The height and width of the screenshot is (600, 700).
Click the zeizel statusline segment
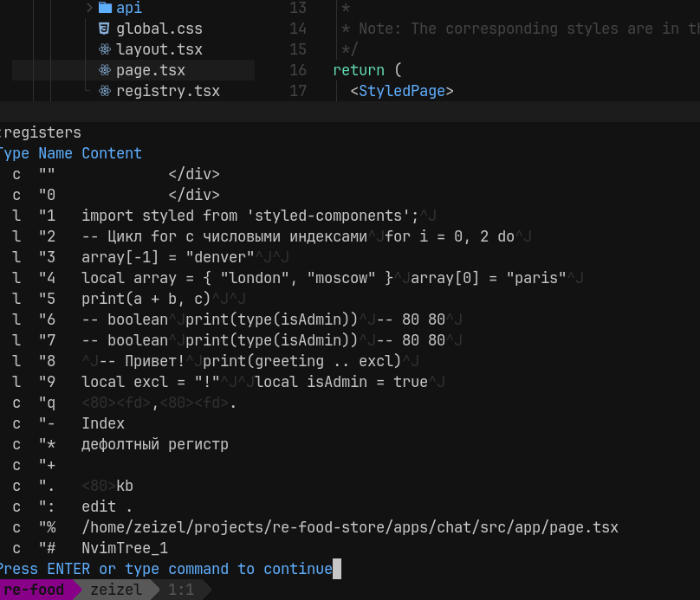click(116, 590)
